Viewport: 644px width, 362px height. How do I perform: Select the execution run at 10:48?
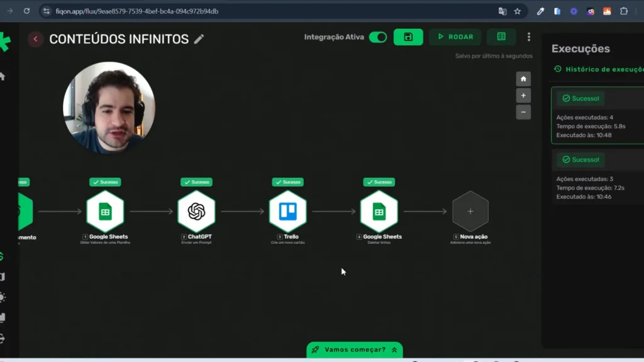pos(599,115)
